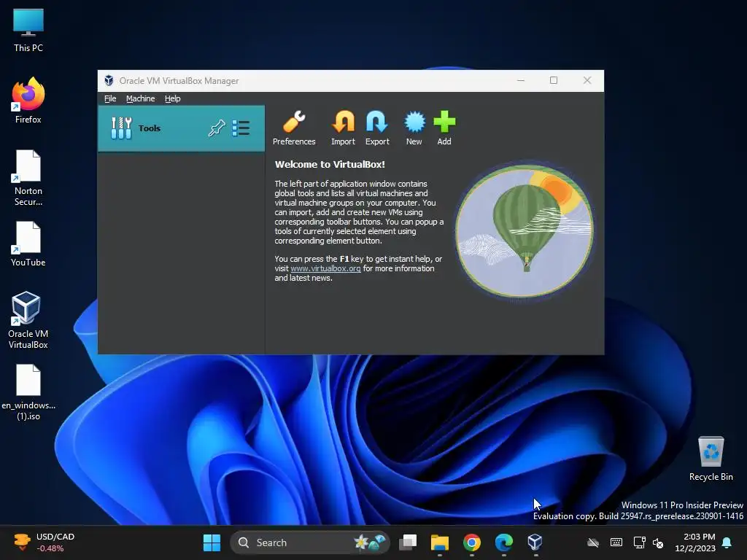Select the Tools item in the sidebar
The image size is (747, 560).
181,128
